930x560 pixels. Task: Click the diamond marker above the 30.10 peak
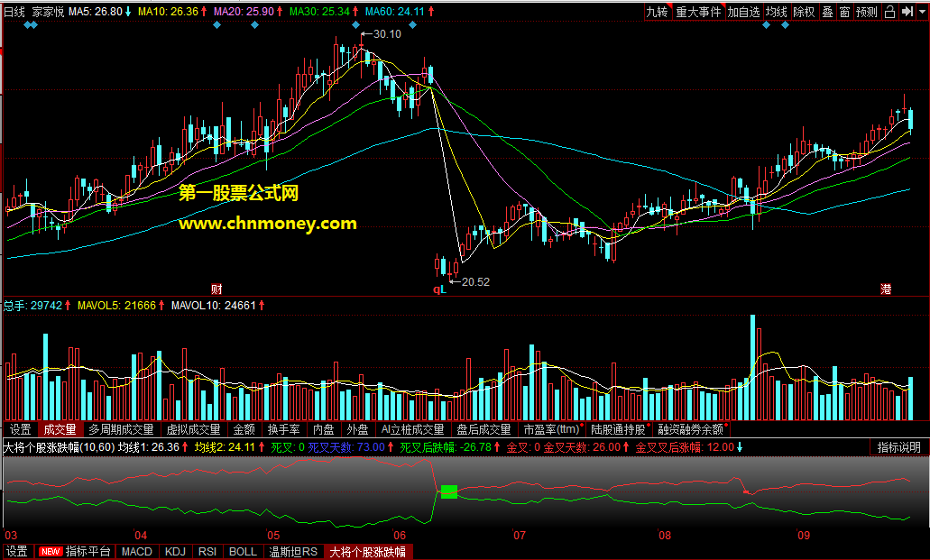pos(355,25)
